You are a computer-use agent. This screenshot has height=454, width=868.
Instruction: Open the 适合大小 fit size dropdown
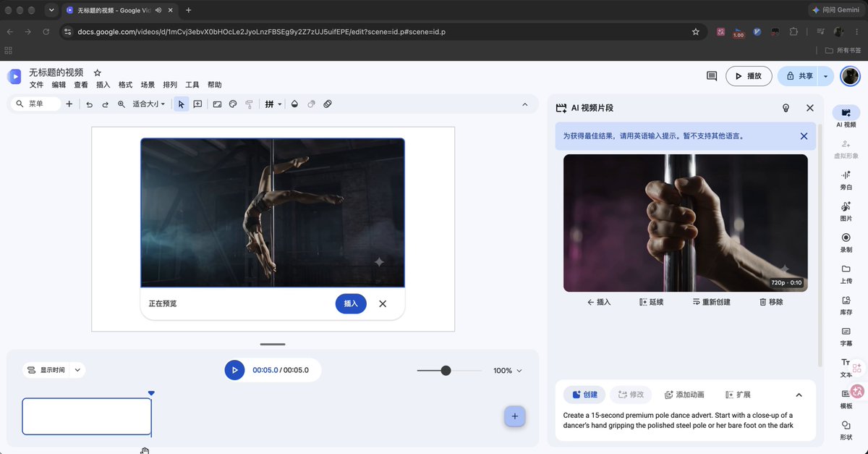[x=149, y=104]
